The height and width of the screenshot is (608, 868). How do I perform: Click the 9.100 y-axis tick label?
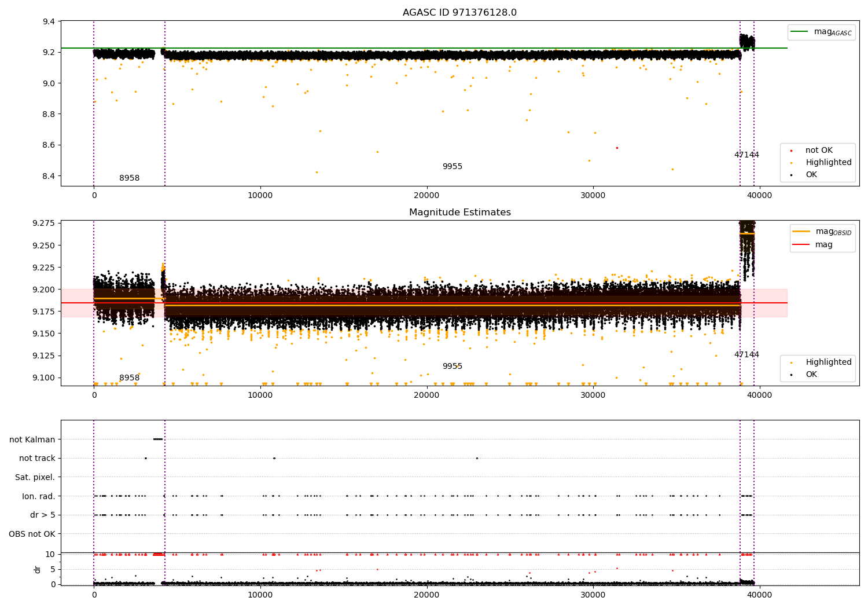tap(44, 378)
